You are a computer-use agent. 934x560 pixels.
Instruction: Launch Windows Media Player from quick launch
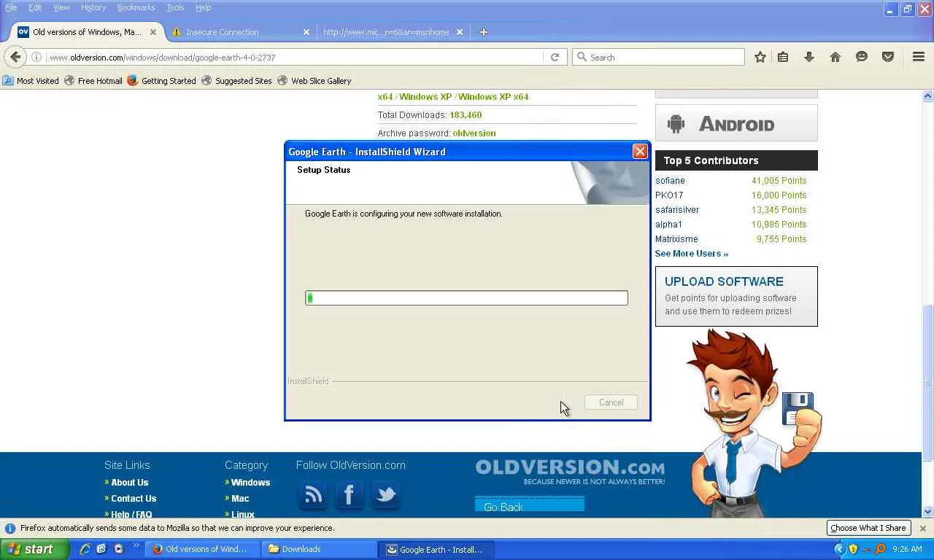point(118,549)
